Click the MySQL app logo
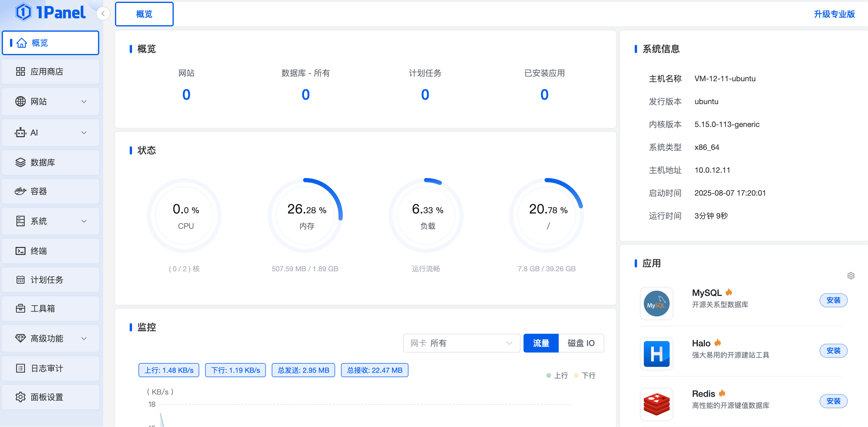Screen dimensions: 868x427 tap(656, 304)
